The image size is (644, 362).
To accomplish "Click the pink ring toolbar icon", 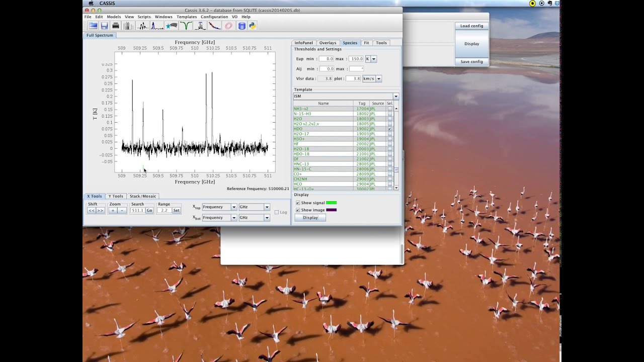I will 228,26.
